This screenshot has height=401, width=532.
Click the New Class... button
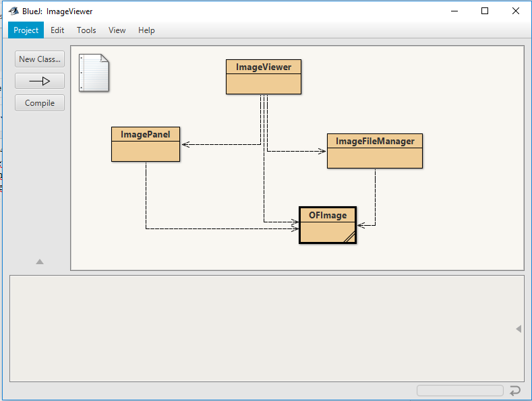[40, 59]
